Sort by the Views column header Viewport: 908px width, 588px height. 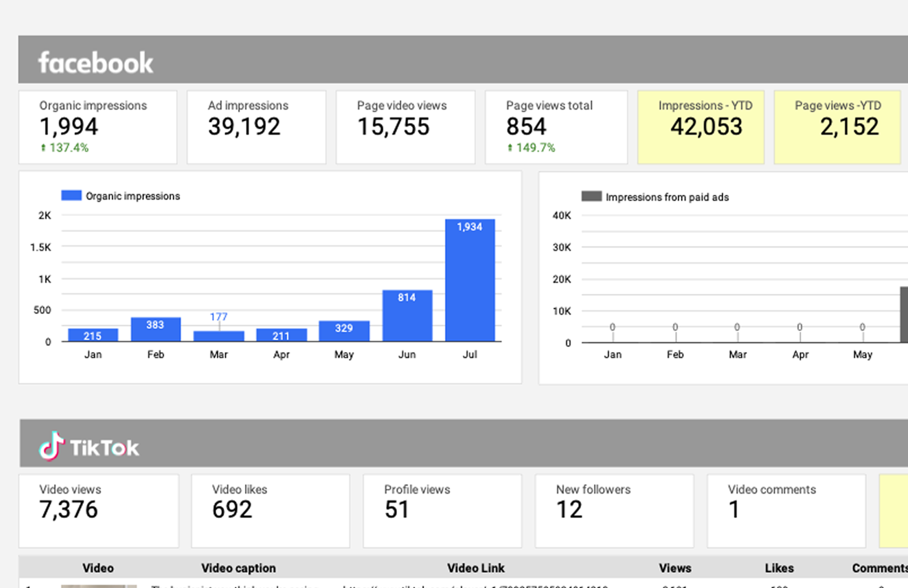click(x=675, y=568)
